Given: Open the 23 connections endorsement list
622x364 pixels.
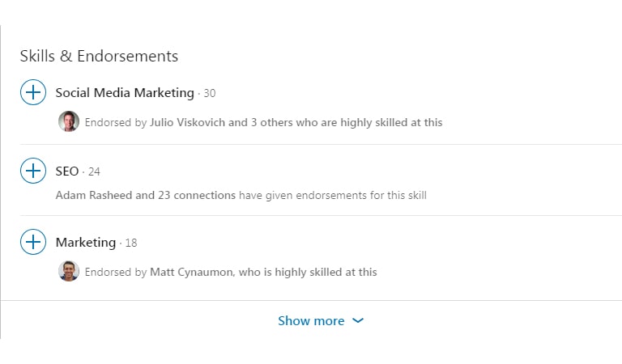Looking at the screenshot, I should [197, 195].
